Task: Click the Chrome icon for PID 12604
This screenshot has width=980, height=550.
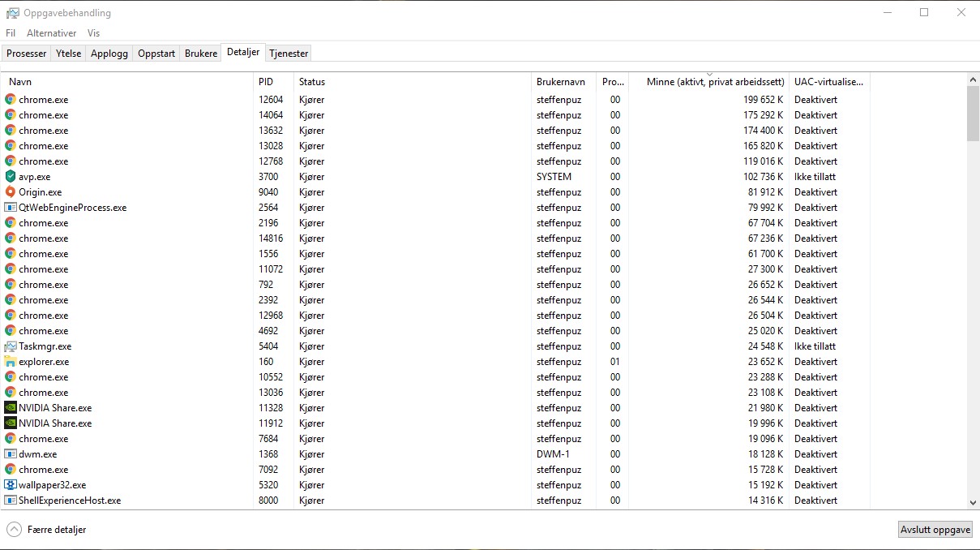Action: (x=11, y=99)
